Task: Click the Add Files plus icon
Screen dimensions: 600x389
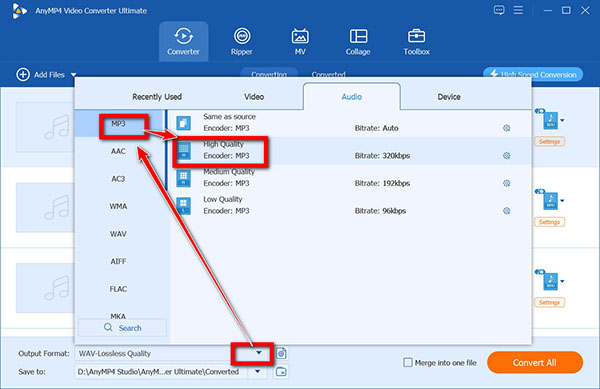Action: [x=23, y=75]
